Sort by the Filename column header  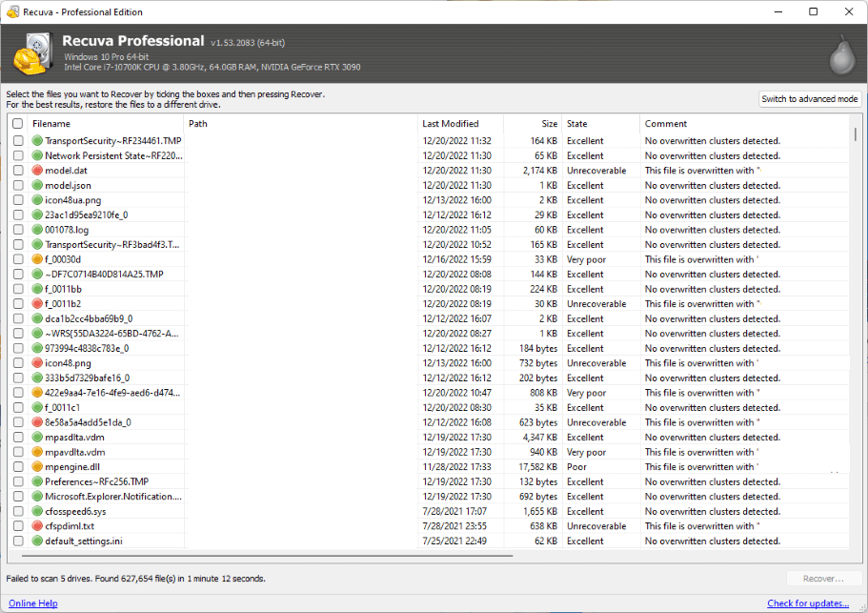click(105, 124)
